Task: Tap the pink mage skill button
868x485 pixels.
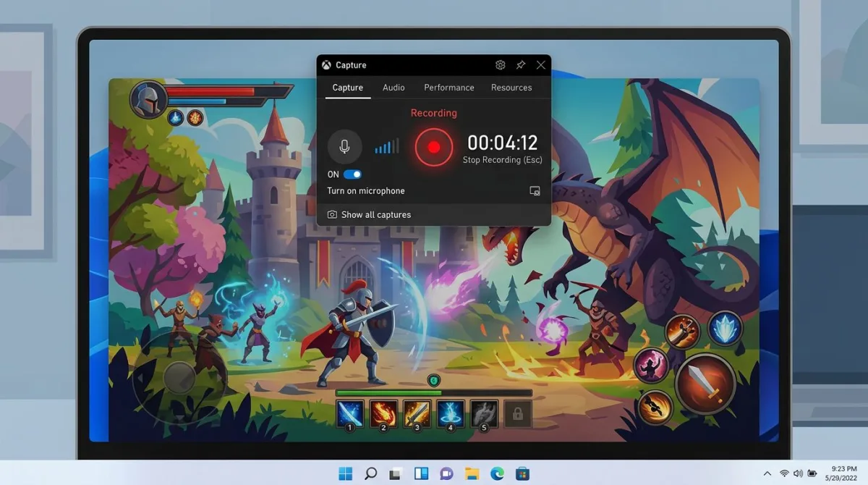Action: click(x=651, y=366)
